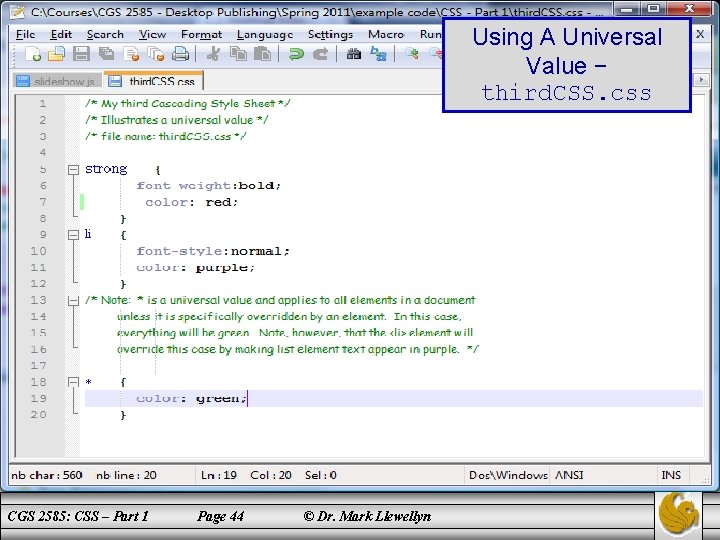Click the Print toolbar icon
Viewport: 720px width, 540px height.
coord(180,54)
